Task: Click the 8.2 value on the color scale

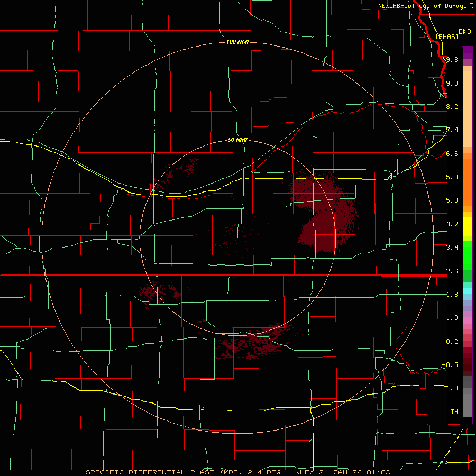Action: tap(452, 106)
